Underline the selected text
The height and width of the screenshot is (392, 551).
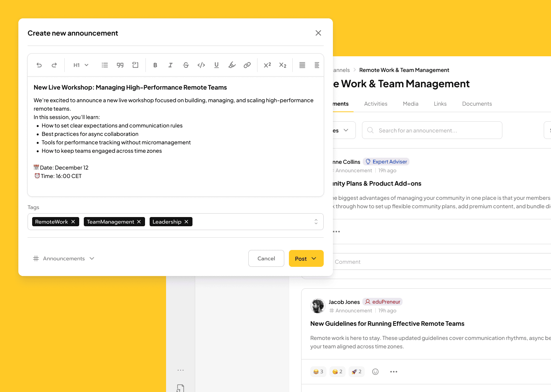217,65
